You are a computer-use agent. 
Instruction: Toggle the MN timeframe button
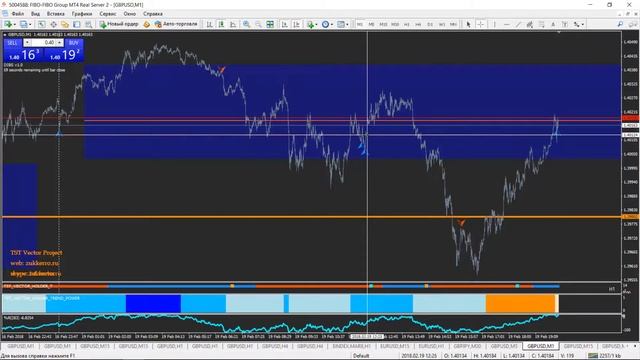point(453,24)
